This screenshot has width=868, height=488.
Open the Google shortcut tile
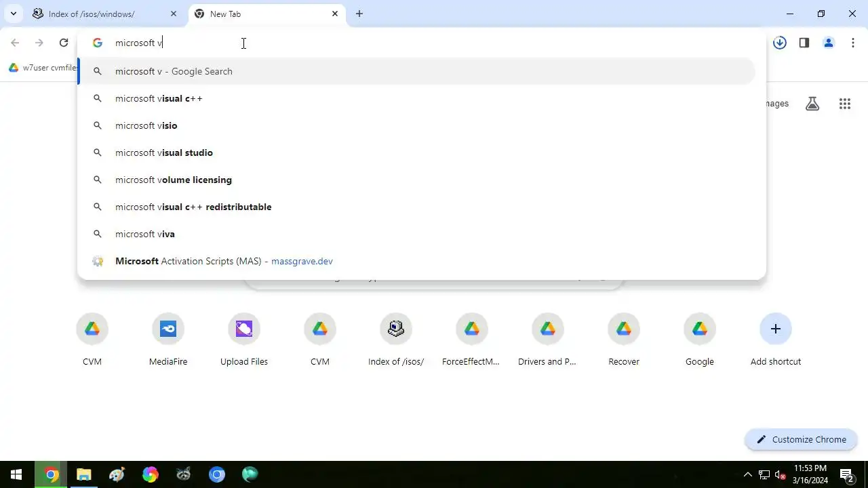(x=700, y=341)
